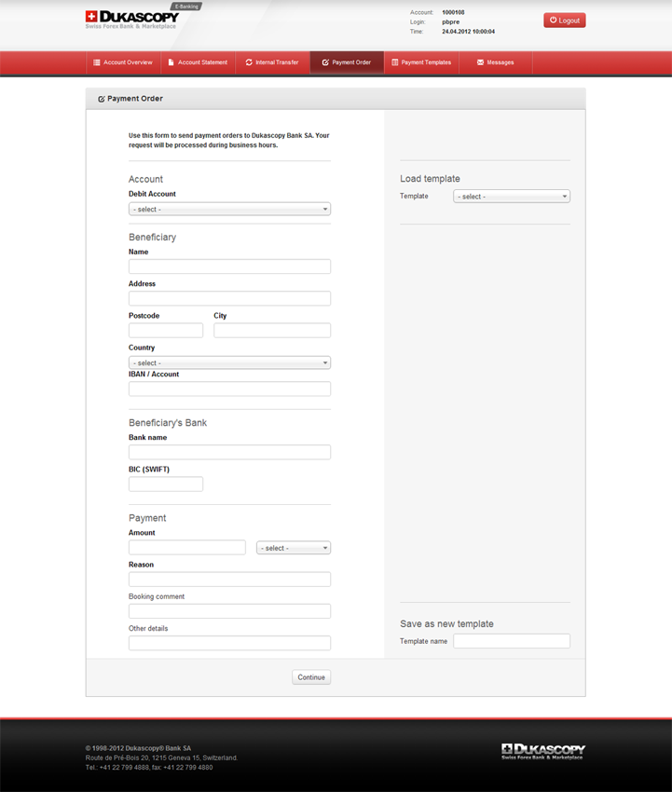Click the Payment Templates table icon
The image size is (672, 792).
pyautogui.click(x=394, y=62)
